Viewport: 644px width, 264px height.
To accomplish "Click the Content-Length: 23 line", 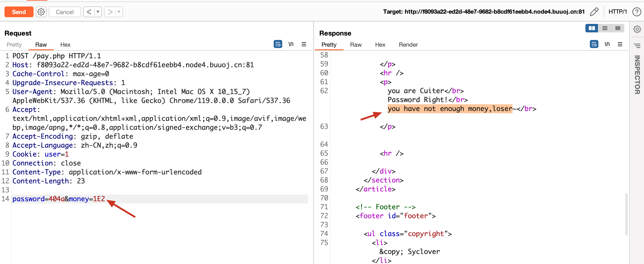I will click(49, 181).
